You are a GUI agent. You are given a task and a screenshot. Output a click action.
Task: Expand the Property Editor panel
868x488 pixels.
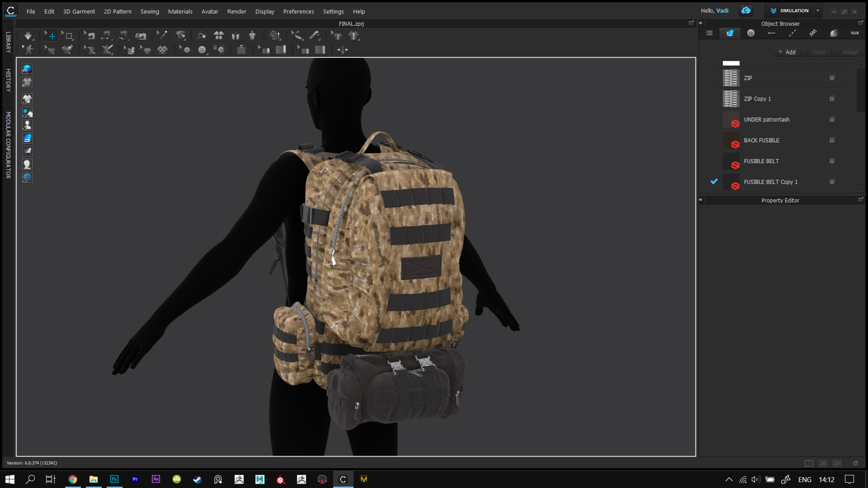pos(861,199)
